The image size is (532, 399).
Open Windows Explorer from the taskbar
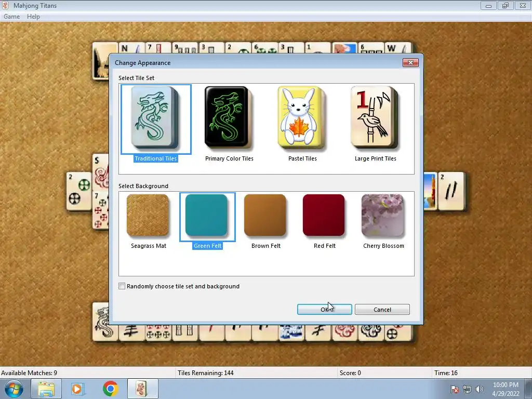[46, 389]
